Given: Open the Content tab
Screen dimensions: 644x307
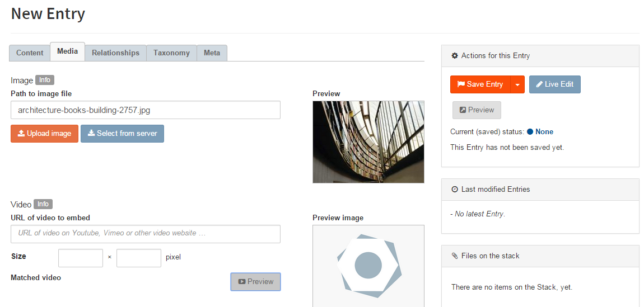Looking at the screenshot, I should point(30,53).
